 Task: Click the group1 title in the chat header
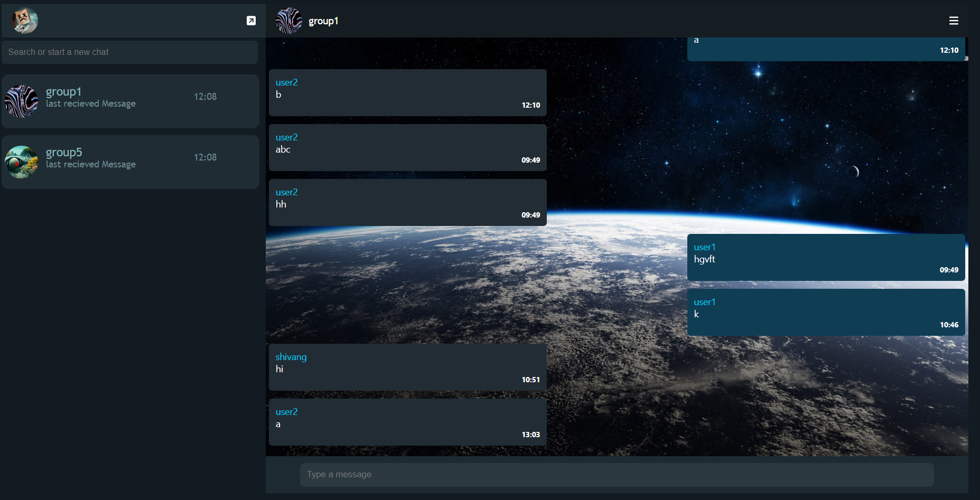click(x=323, y=21)
